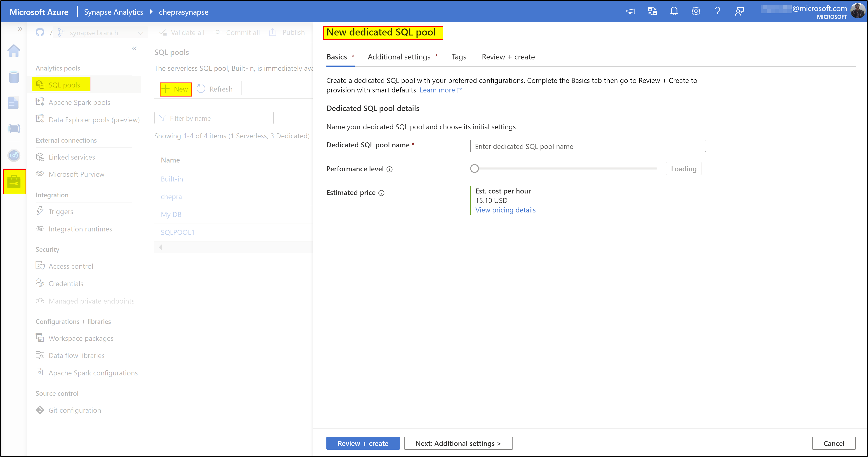This screenshot has height=457, width=868.
Task: Open the settings gear
Action: pos(696,12)
